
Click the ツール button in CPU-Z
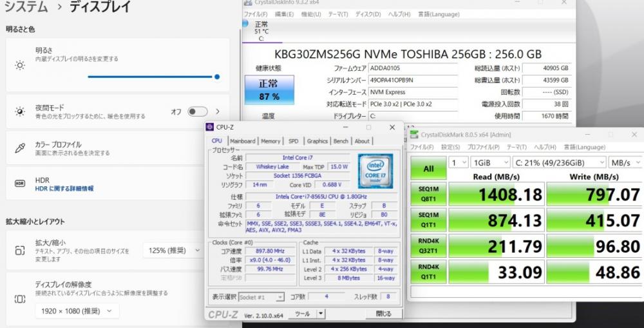tap(302, 314)
